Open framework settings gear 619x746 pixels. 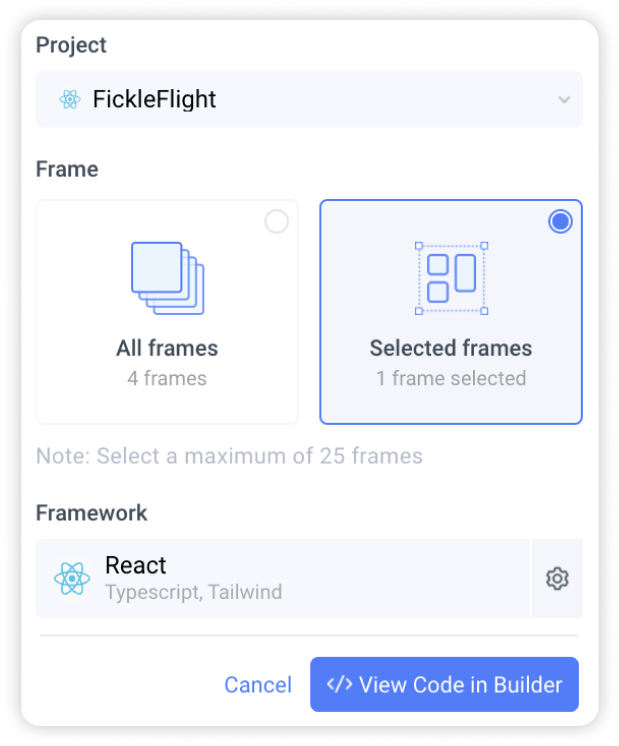[557, 578]
